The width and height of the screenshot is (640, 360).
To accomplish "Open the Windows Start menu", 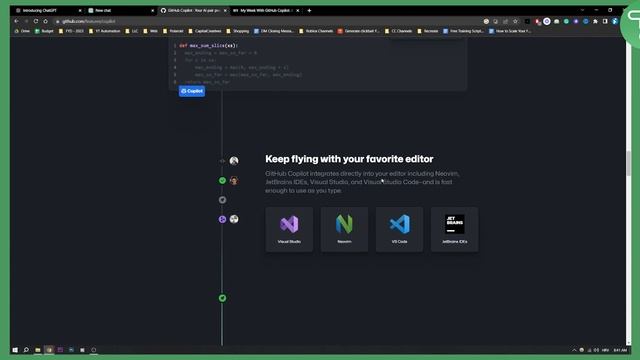I will click(15, 350).
